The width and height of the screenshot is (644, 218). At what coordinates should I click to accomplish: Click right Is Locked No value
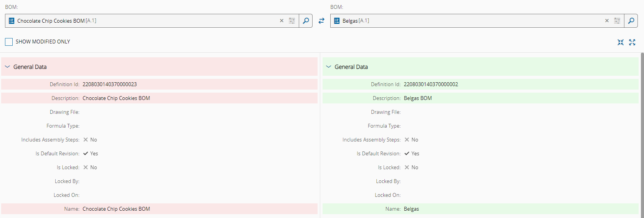click(411, 167)
